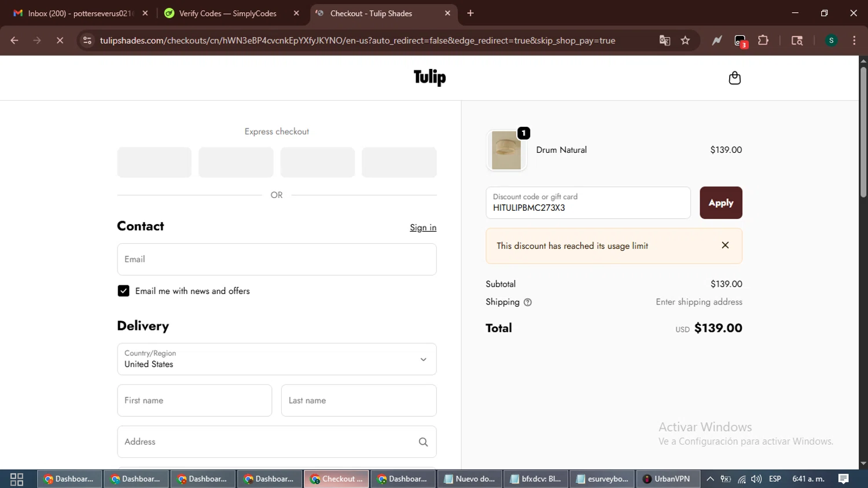This screenshot has height=488, width=868.
Task: Open the esurveybo Notepad taskbar item
Action: 602,479
